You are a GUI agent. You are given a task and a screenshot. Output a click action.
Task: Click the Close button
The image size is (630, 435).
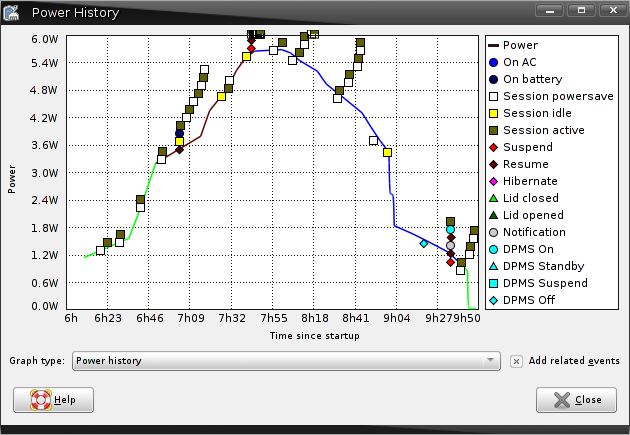[x=576, y=399]
